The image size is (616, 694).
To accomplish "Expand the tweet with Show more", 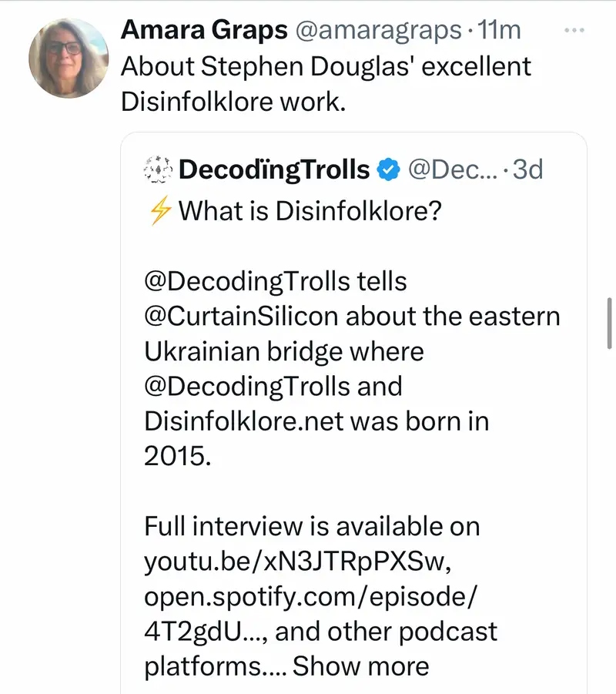I will pyautogui.click(x=360, y=666).
